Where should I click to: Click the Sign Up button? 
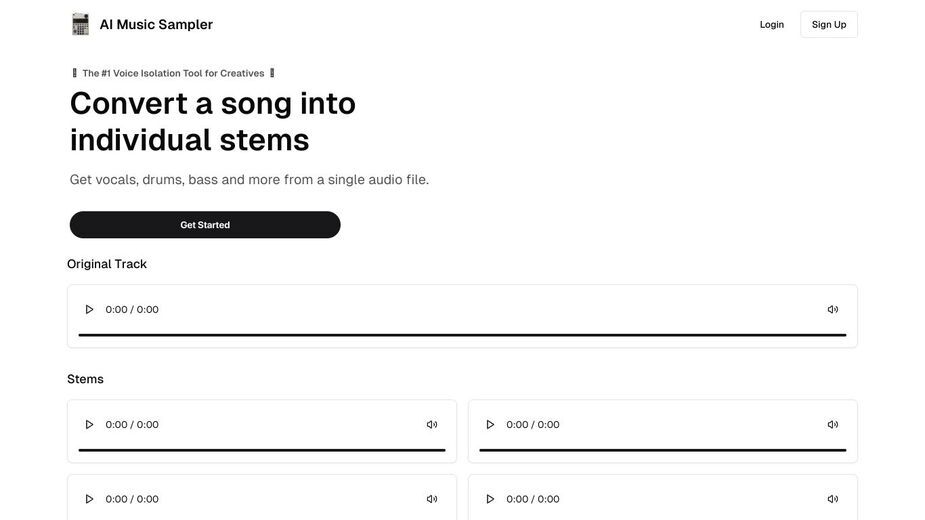point(829,24)
